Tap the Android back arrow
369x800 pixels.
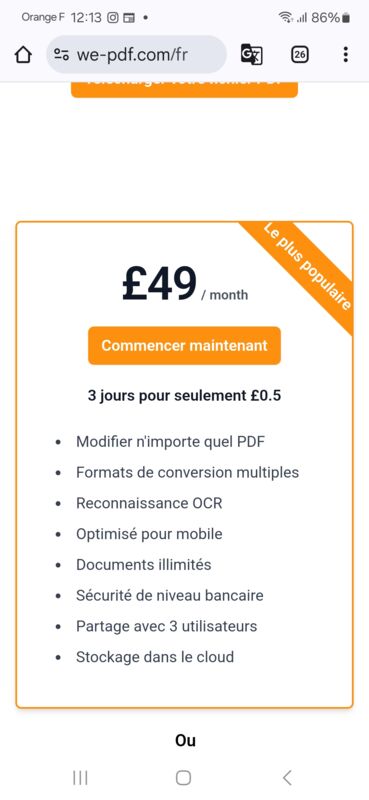click(287, 778)
